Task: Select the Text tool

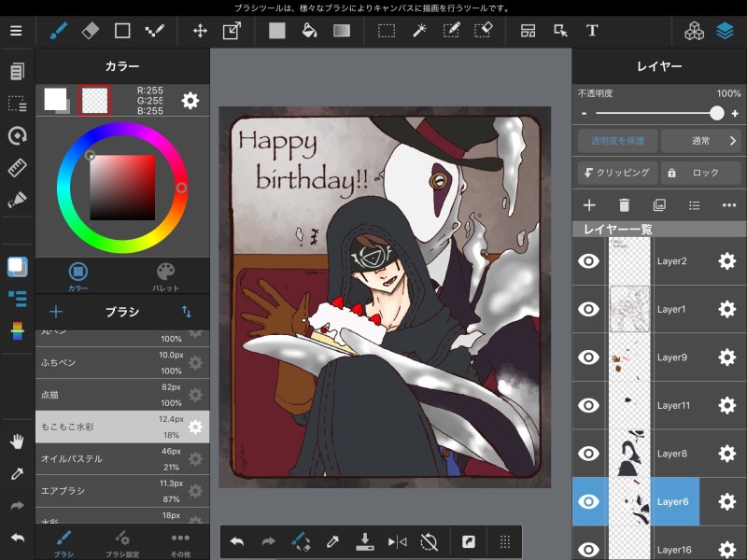Action: click(x=592, y=31)
